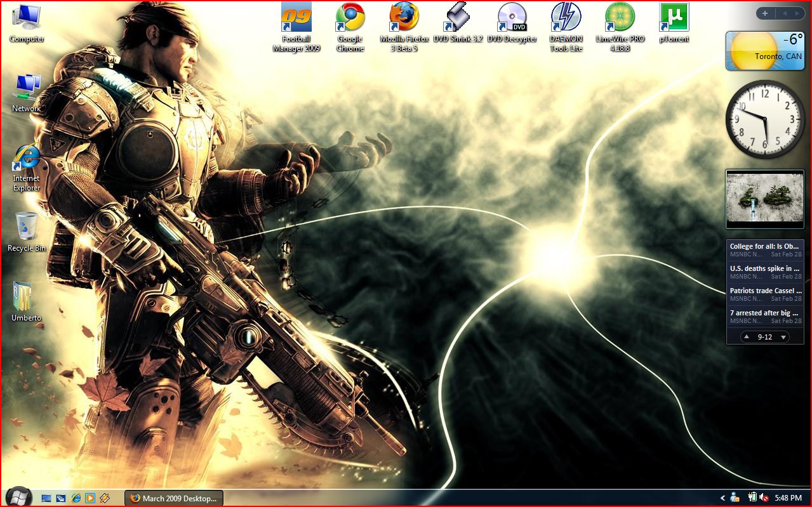This screenshot has height=507, width=812.
Task: Launch LimeWire PRO 4.18.8 shortcut
Action: coord(620,27)
